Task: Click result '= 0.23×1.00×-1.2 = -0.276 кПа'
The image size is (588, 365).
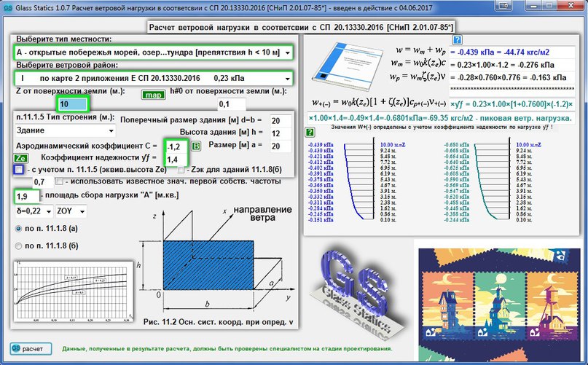Action: click(x=512, y=65)
